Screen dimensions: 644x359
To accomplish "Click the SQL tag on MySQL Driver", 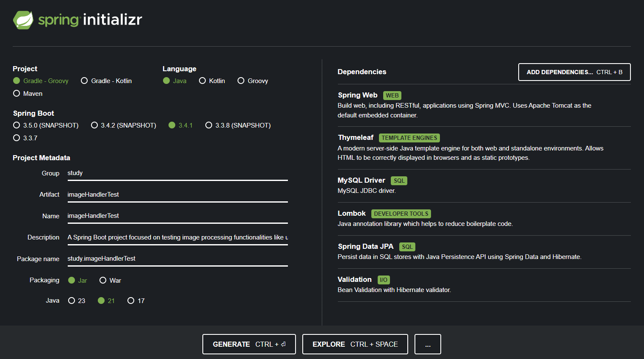I will 399,181.
